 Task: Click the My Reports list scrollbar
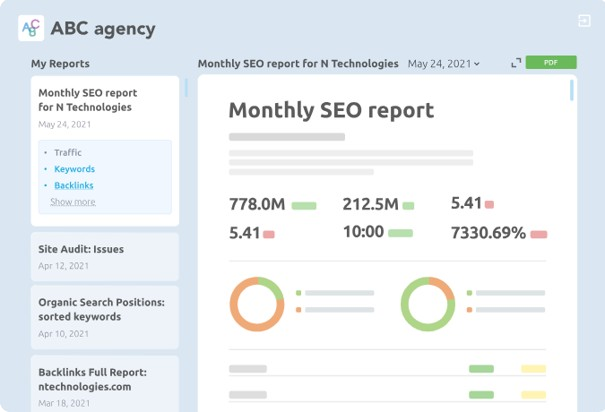click(186, 87)
